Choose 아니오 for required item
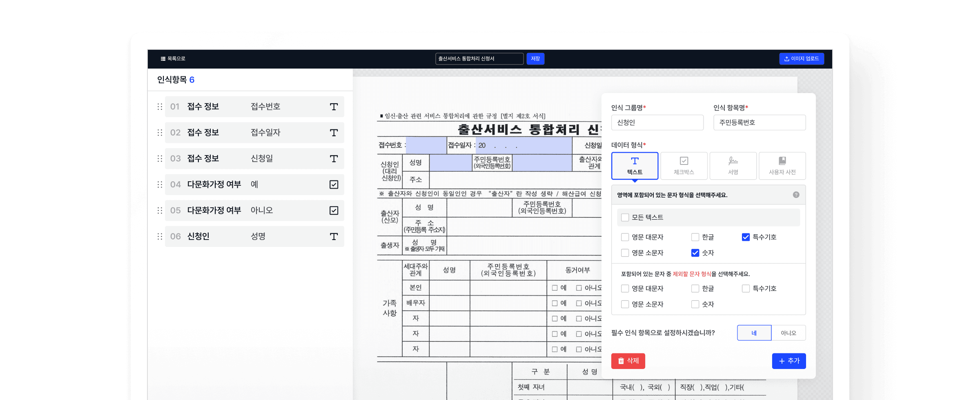 [788, 333]
